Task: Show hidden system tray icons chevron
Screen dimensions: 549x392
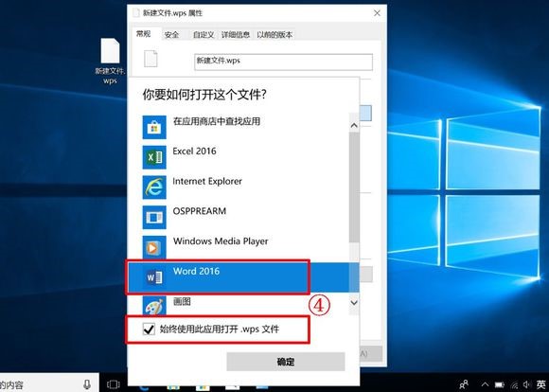Action: [x=485, y=384]
